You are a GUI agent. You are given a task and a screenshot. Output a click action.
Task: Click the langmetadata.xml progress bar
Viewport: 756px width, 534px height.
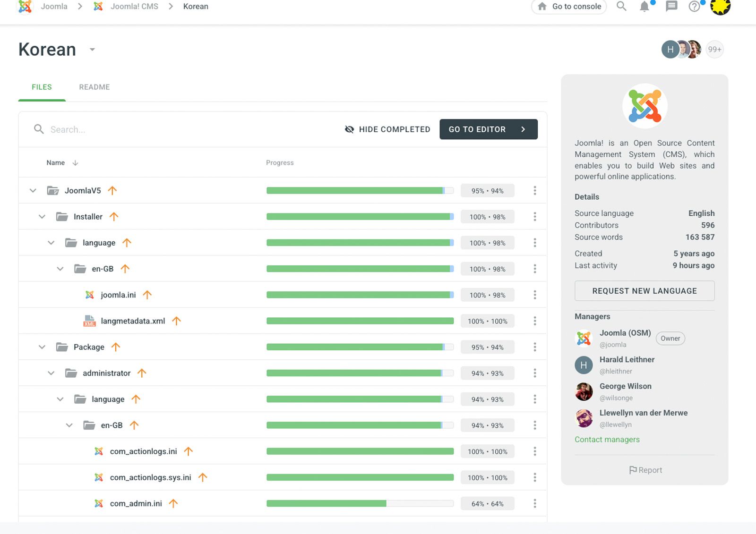360,321
